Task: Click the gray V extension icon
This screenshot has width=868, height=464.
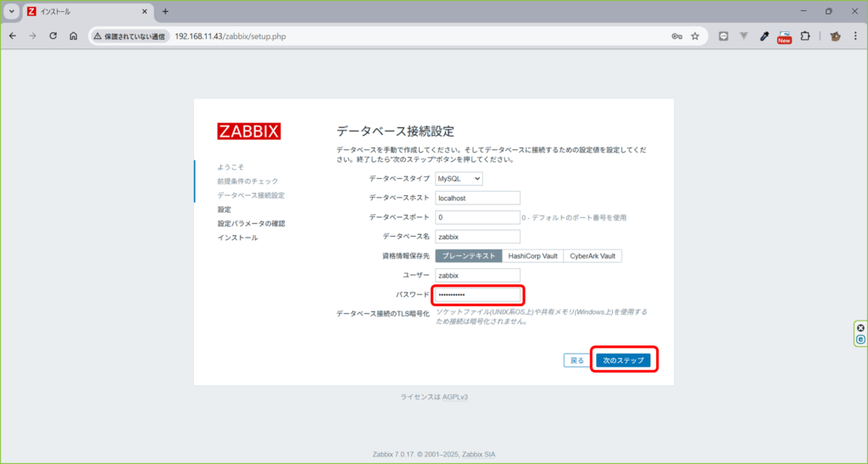Action: [744, 36]
